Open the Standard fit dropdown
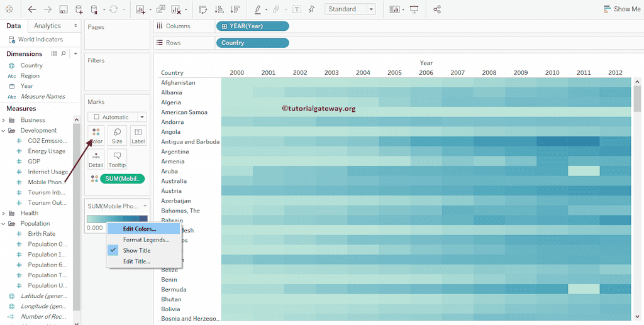Screen dimensions: 644x325 click(350, 9)
